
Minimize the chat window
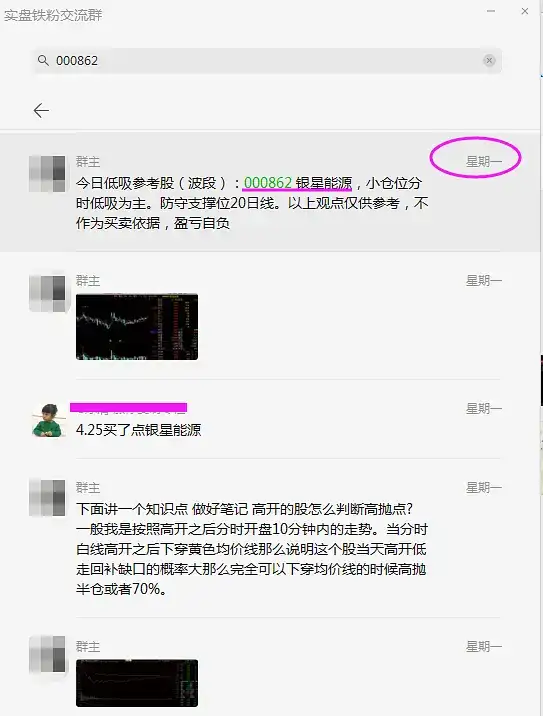(491, 11)
